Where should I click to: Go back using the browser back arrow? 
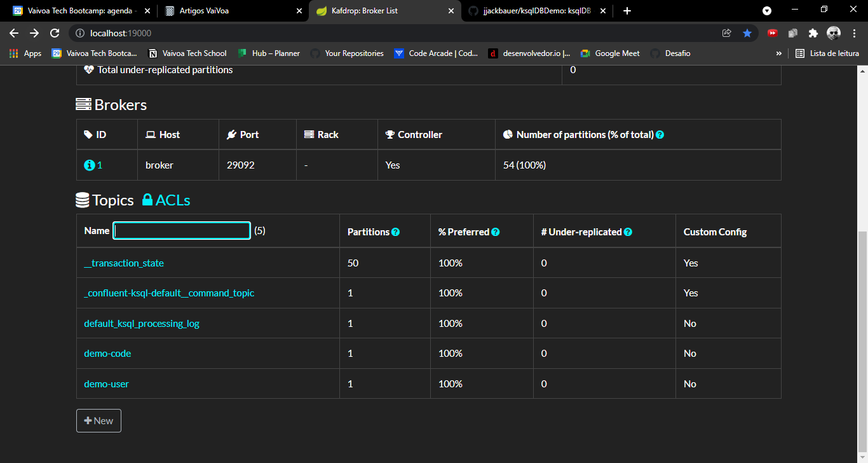(14, 33)
